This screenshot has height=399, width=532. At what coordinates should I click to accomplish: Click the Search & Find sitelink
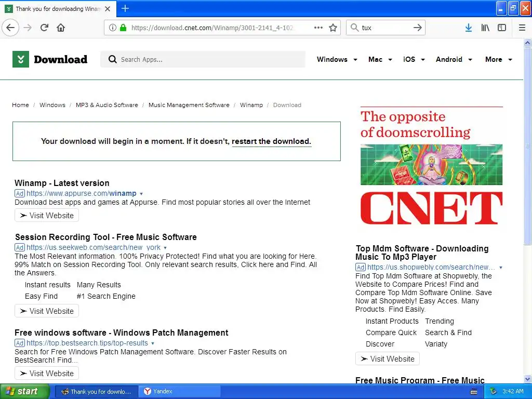click(448, 332)
